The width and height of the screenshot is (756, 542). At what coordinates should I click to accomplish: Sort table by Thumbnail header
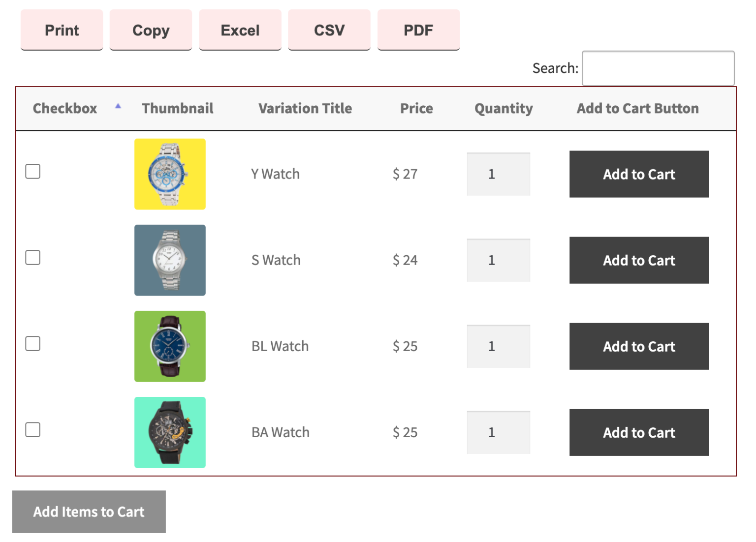coord(178,108)
